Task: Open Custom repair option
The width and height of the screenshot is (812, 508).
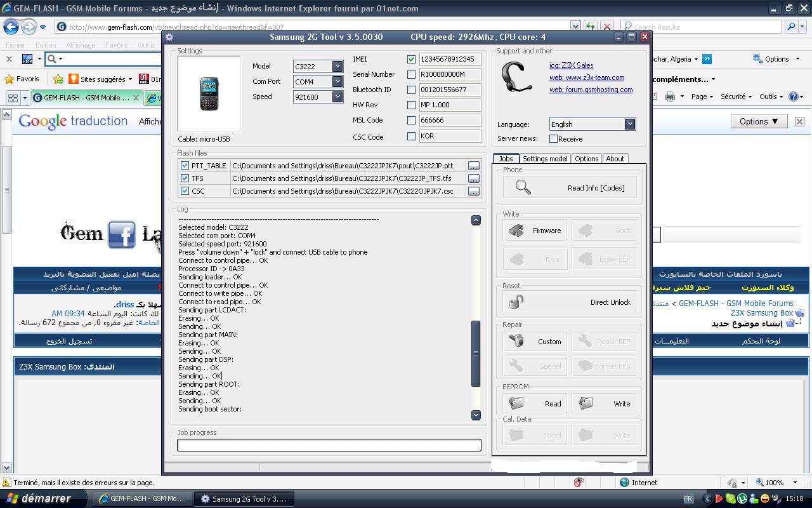Action: (534, 341)
